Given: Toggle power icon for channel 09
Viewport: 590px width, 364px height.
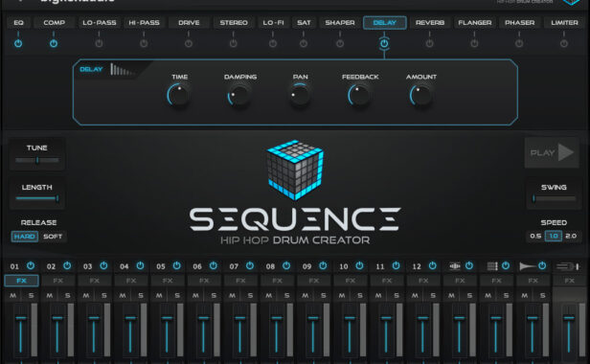Looking at the screenshot, I should [323, 265].
